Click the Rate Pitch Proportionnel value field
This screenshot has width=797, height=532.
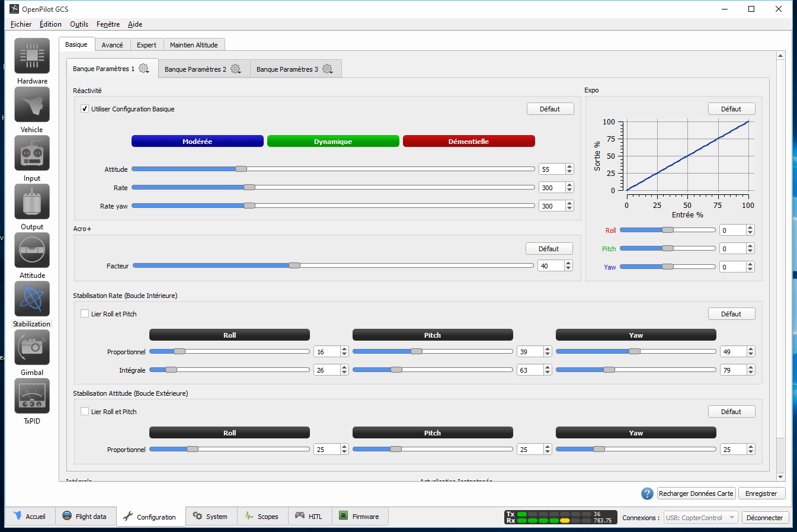point(530,352)
